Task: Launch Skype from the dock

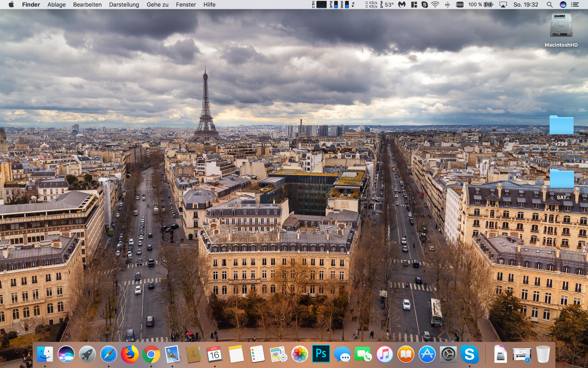Action: [x=470, y=354]
